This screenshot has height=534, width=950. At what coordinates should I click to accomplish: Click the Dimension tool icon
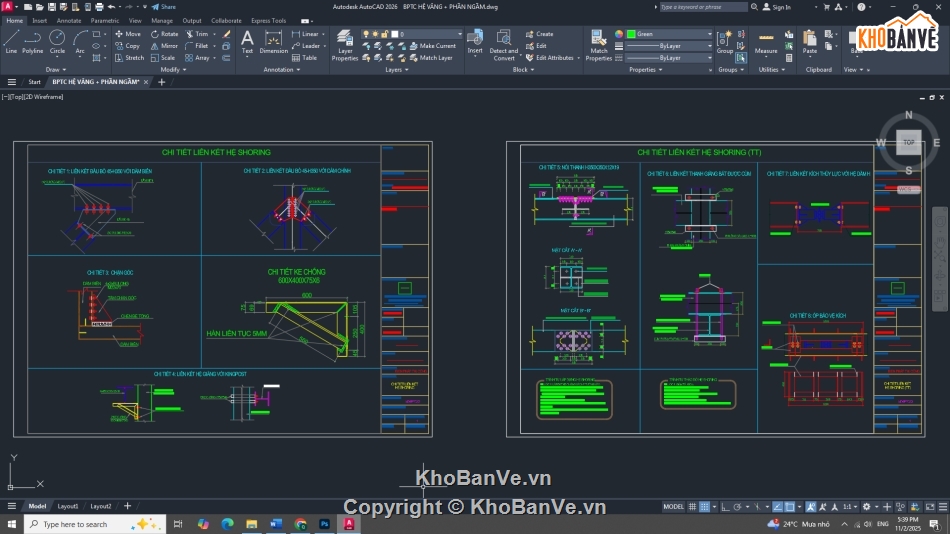point(274,42)
